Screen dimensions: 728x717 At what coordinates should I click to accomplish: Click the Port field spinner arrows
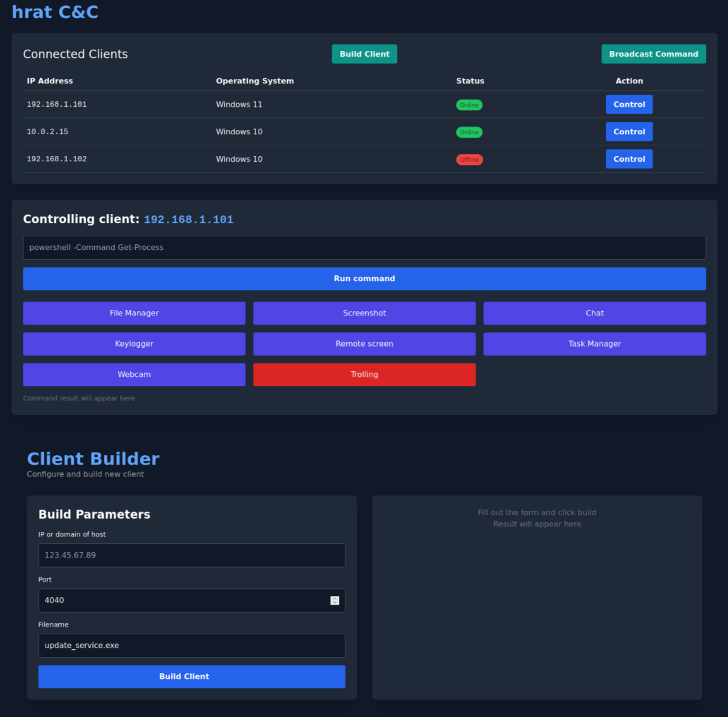(x=335, y=600)
